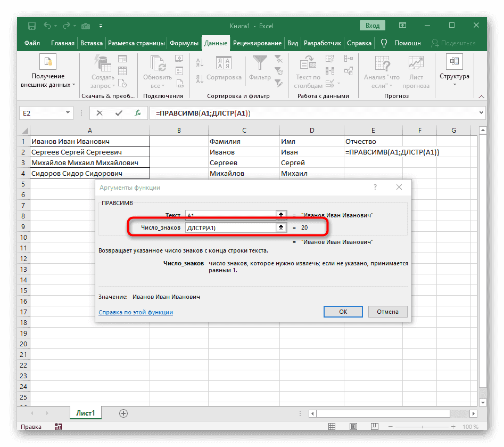504x447 pixels.
Task: Open Справка по этой функции link
Action: point(136,312)
